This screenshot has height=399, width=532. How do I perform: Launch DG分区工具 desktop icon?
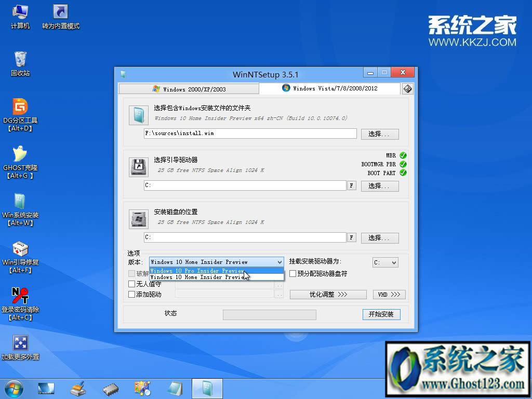pyautogui.click(x=20, y=115)
